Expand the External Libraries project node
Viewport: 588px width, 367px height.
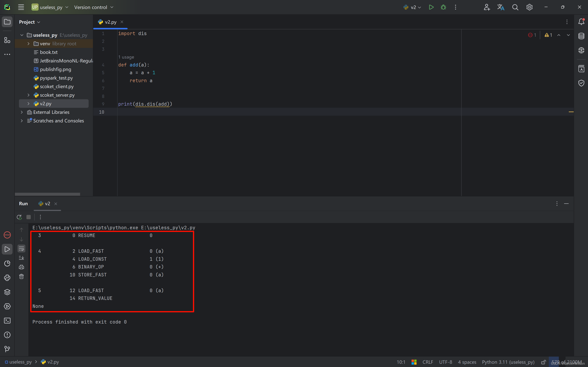click(x=22, y=112)
